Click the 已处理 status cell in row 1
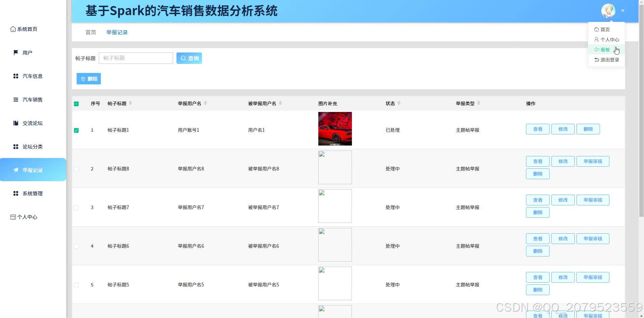 (x=393, y=130)
